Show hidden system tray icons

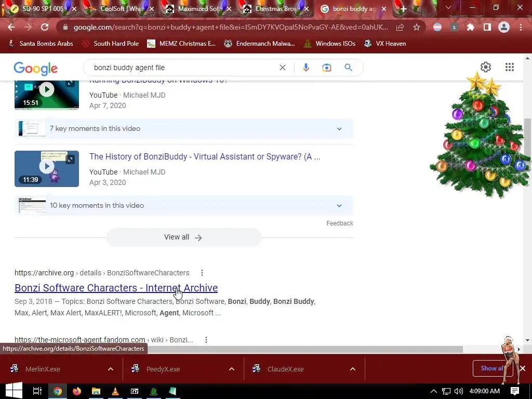click(x=434, y=391)
